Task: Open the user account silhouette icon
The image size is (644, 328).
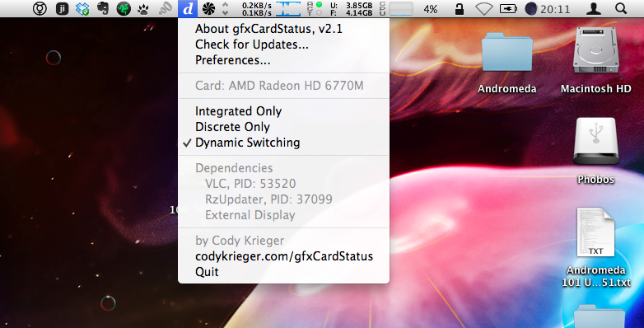Action: point(594,8)
